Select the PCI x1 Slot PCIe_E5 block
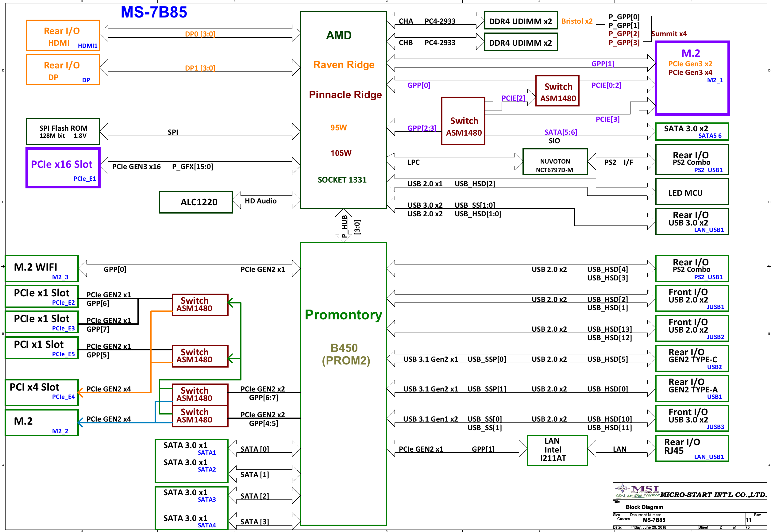This screenshot has width=771, height=532. point(42,348)
